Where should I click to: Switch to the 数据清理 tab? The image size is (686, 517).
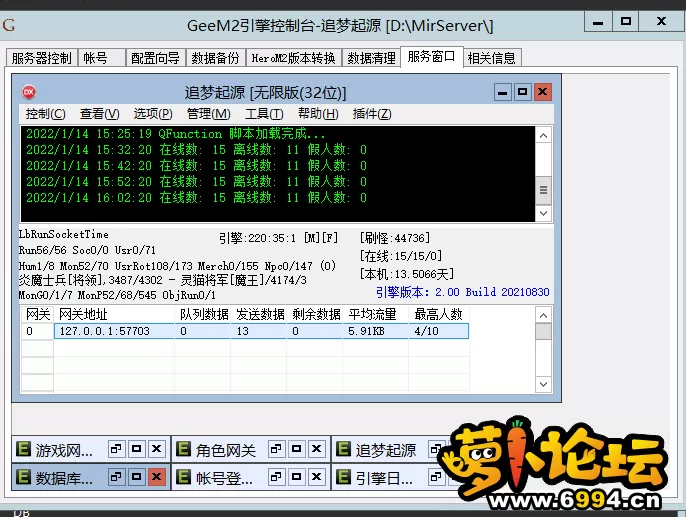[371, 58]
